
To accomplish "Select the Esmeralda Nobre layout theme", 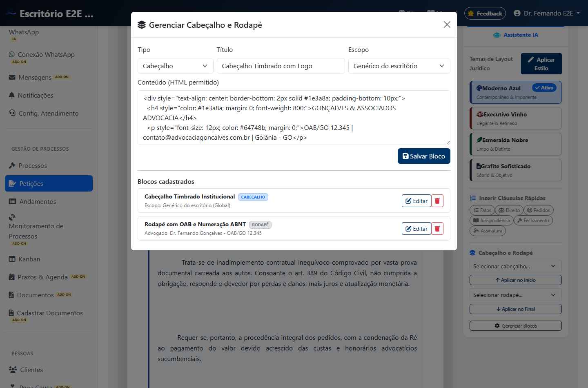I will point(516,144).
